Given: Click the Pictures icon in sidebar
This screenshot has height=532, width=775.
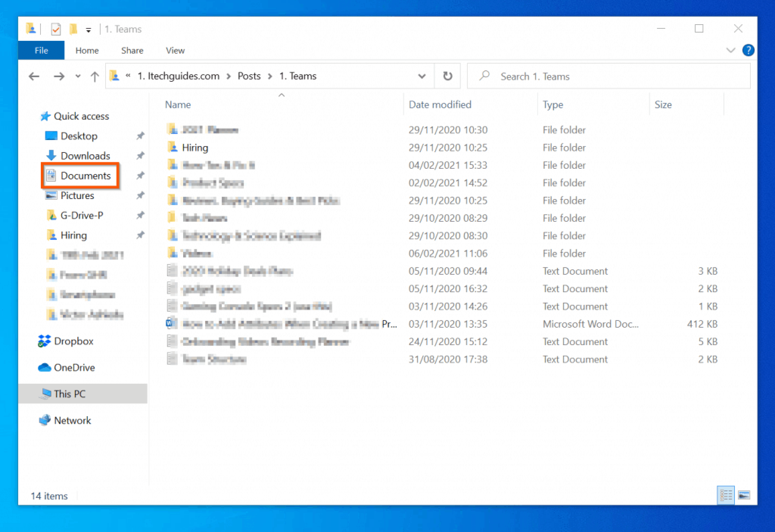Looking at the screenshot, I should click(51, 195).
